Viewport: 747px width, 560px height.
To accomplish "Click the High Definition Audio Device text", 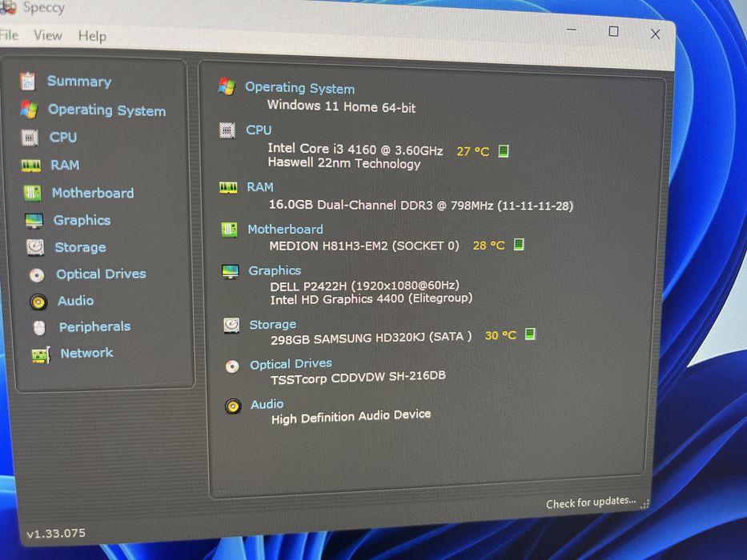I will [351, 417].
